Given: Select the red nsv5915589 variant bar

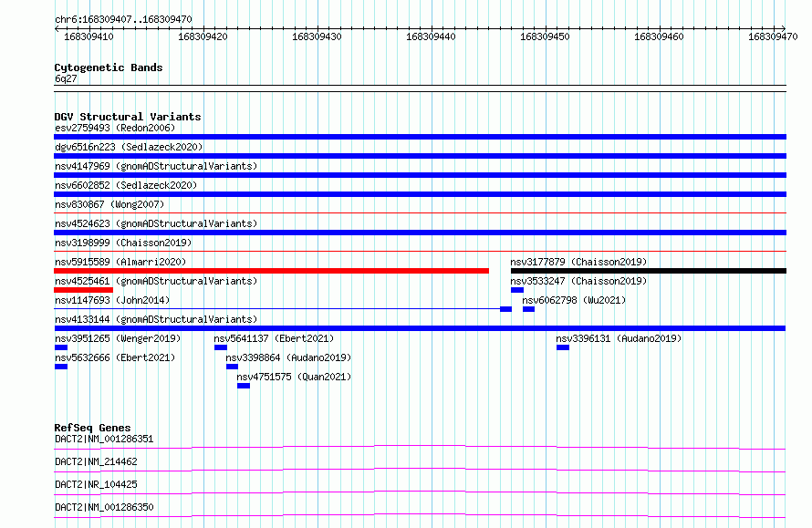Looking at the screenshot, I should [x=271, y=271].
